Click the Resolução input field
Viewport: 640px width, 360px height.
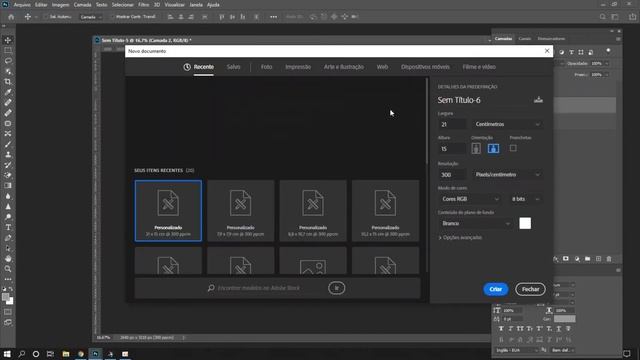pos(452,175)
